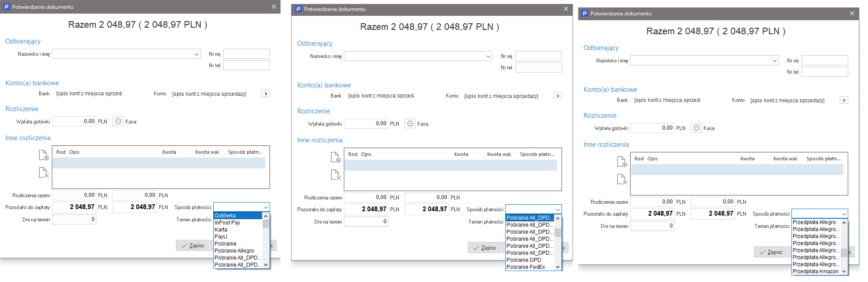Choose Przedpłata Amazon payment method
Image resolution: width=868 pixels, height=282 pixels.
click(x=816, y=271)
